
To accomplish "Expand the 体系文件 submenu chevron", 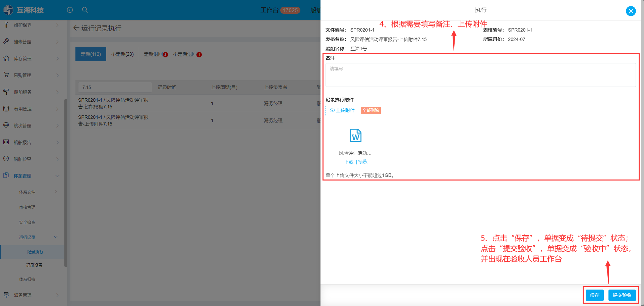I will (56, 192).
